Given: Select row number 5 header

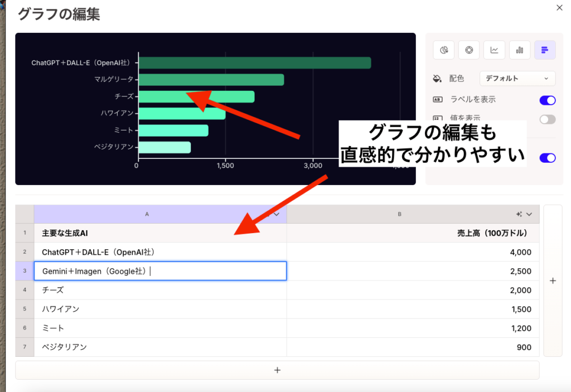Looking at the screenshot, I should tap(25, 309).
